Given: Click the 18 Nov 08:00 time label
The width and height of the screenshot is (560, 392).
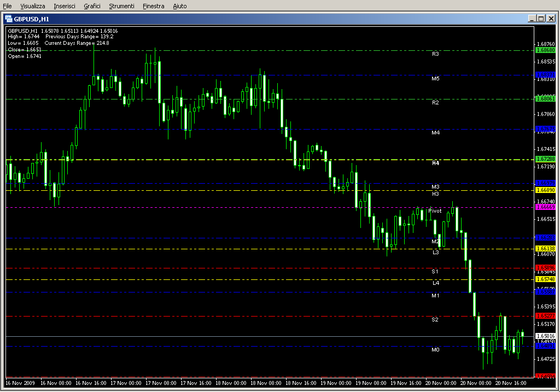Looking at the screenshot, I should pos(266,383).
